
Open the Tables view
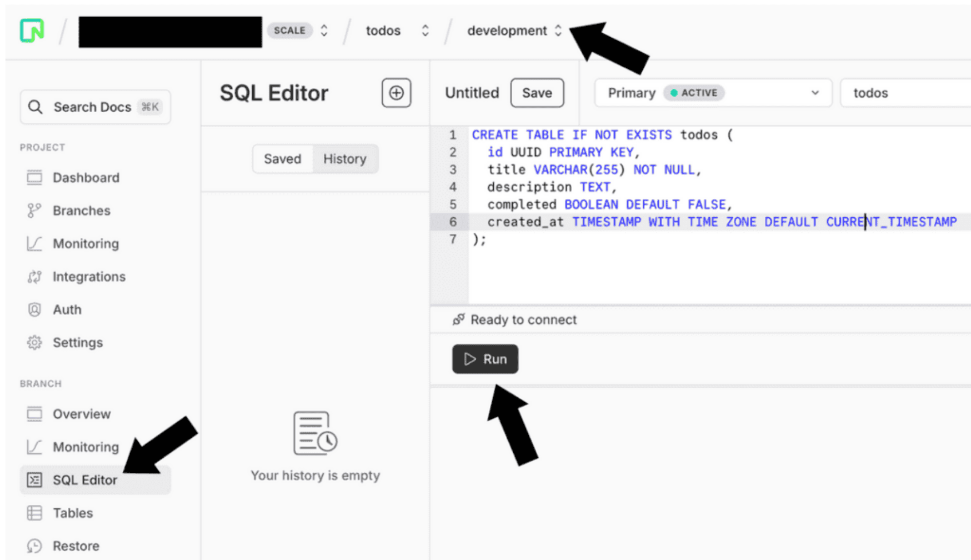click(72, 513)
